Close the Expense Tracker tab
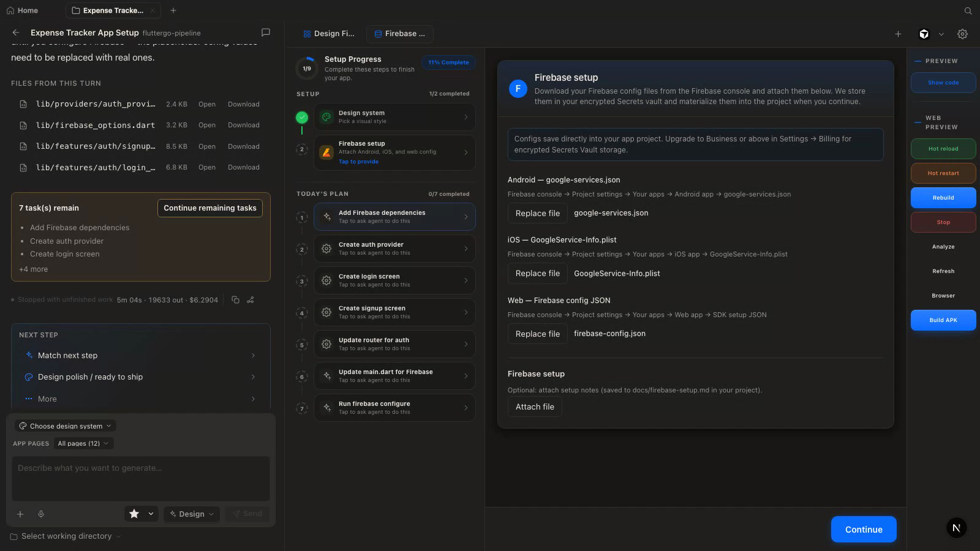 pyautogui.click(x=152, y=10)
